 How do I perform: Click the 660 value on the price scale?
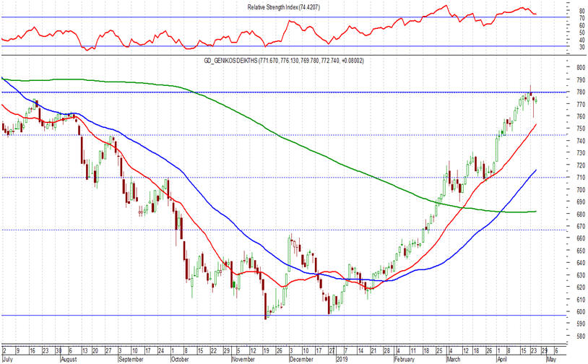coord(581,239)
